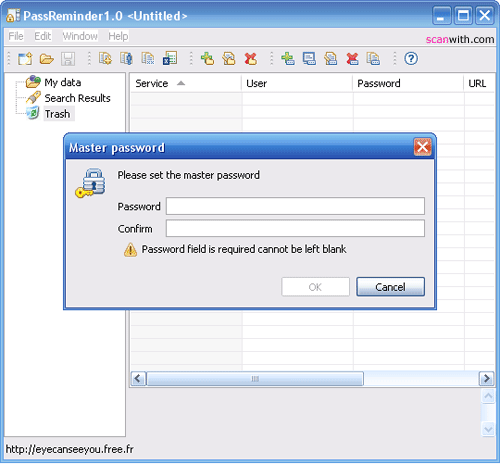Click the "Please set the master password" text
The height and width of the screenshot is (464, 500).
point(188,175)
